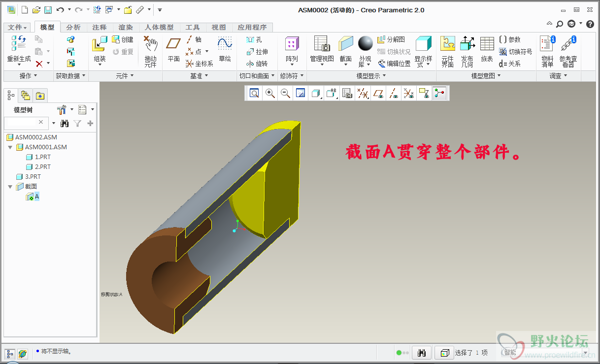
Task: Click the command search magnifier icon
Action: (560, 24)
